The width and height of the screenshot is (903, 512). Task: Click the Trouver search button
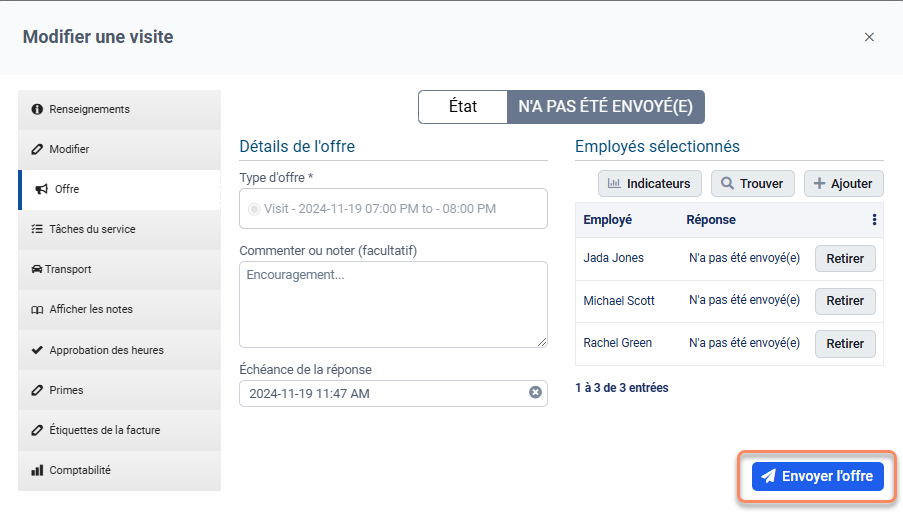[753, 184]
